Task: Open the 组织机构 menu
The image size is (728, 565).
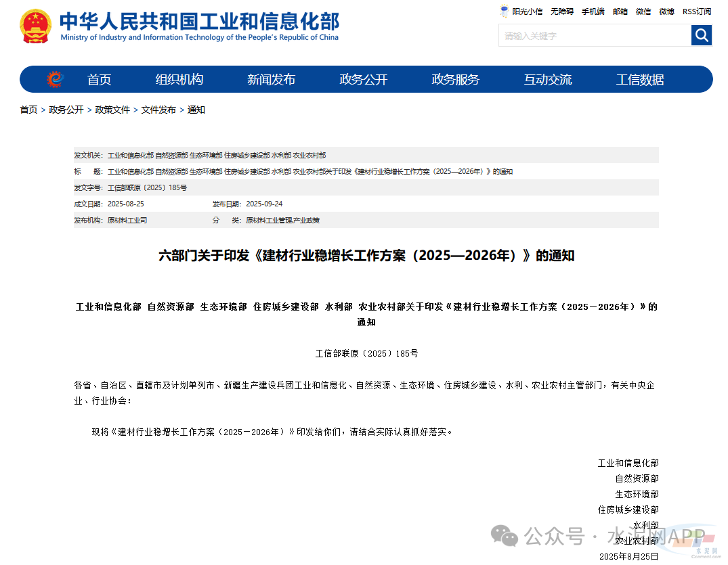Action: [x=179, y=79]
